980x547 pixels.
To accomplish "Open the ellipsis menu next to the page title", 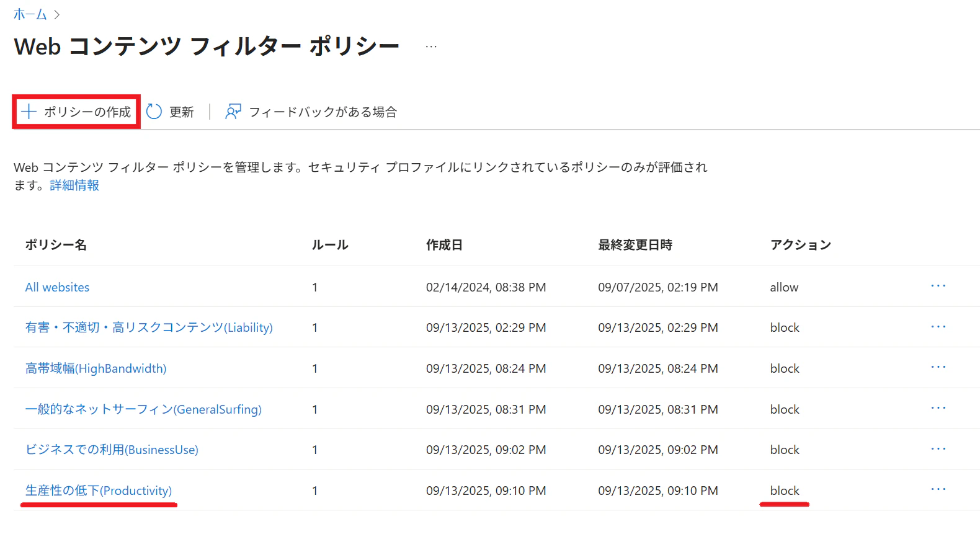I will coord(431,47).
